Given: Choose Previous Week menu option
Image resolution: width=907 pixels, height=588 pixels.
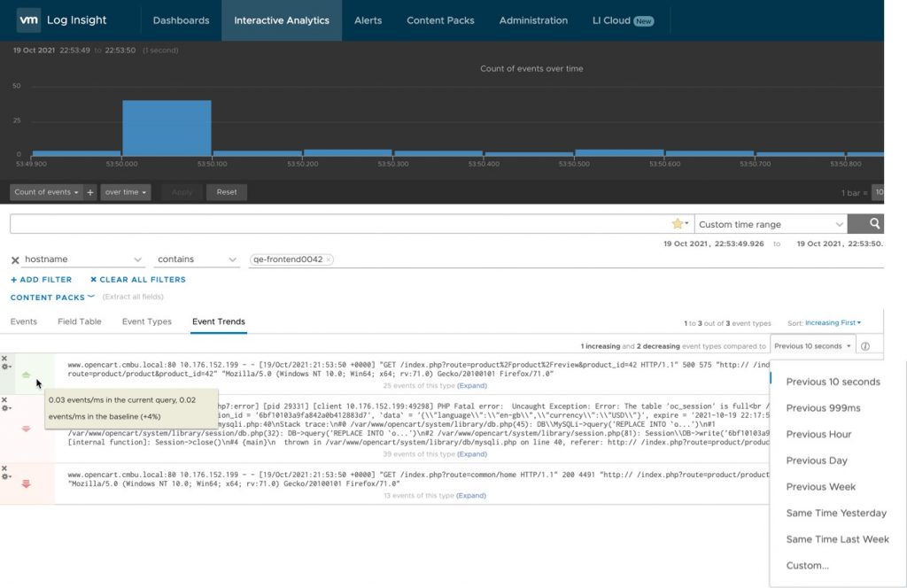Looking at the screenshot, I should pos(820,487).
